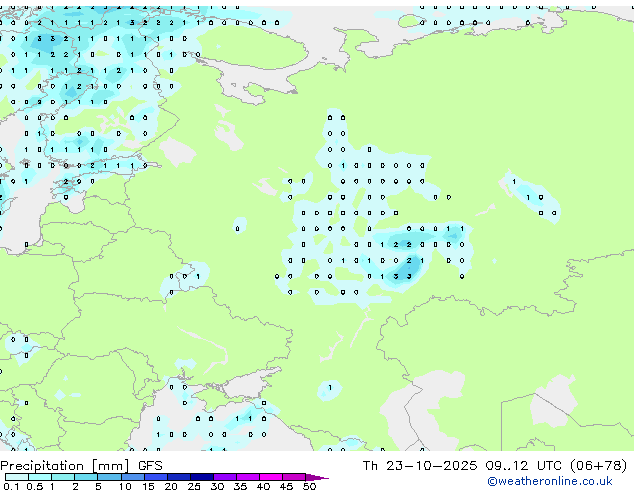The image size is (634, 490).
Task: Click the "Th" weekday abbreviation
Action: 370,466
